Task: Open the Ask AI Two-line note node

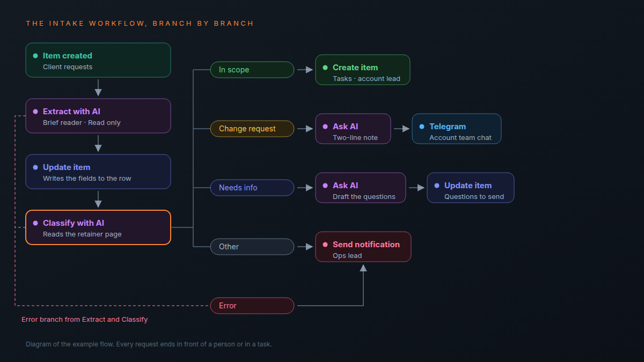Action: pyautogui.click(x=353, y=129)
